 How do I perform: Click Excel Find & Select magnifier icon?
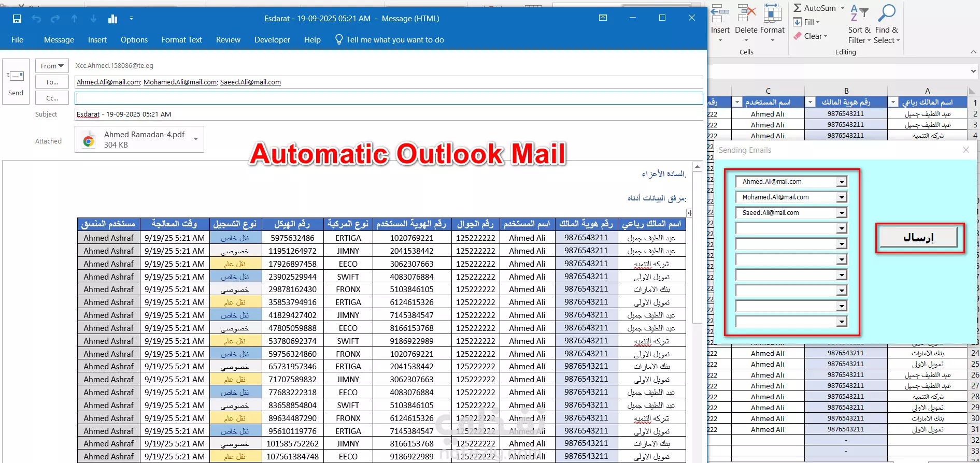click(887, 13)
